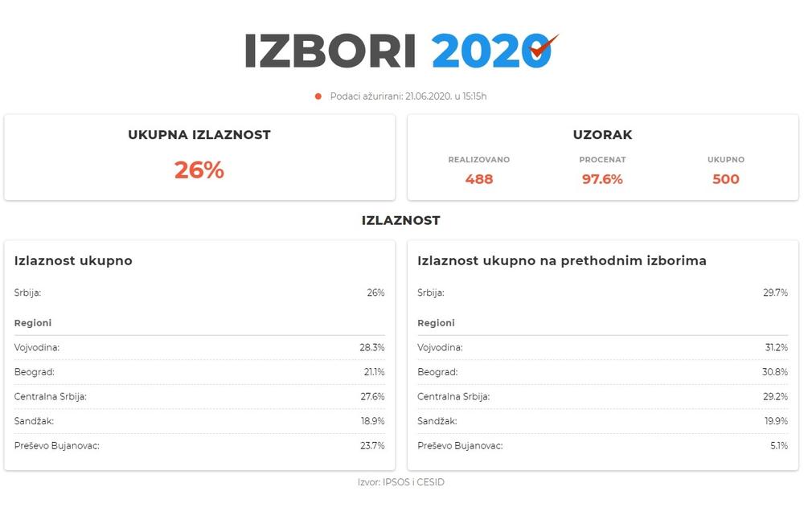Image resolution: width=804 pixels, height=532 pixels.
Task: Click the red checkmark in the logo
Action: pyautogui.click(x=545, y=47)
